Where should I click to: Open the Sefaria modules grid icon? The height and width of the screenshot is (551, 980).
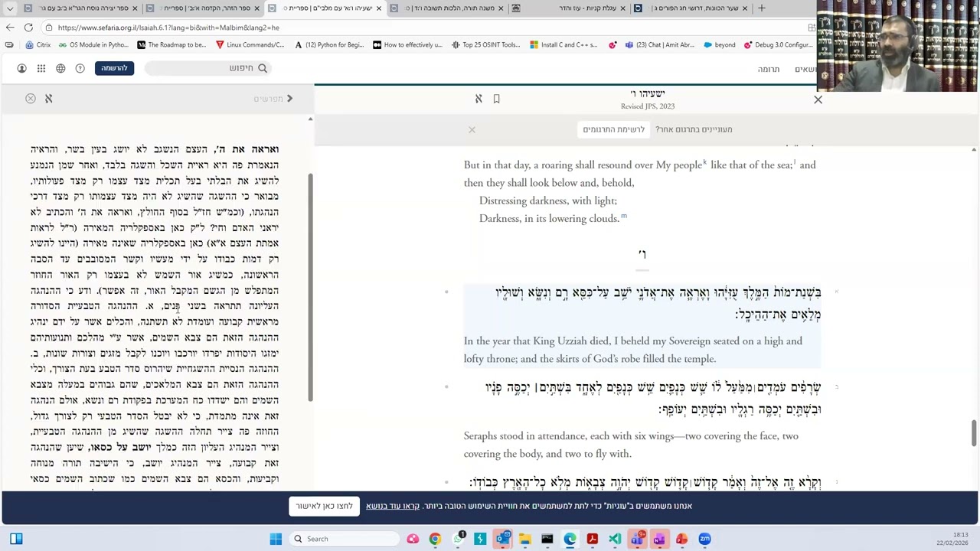pos(41,68)
